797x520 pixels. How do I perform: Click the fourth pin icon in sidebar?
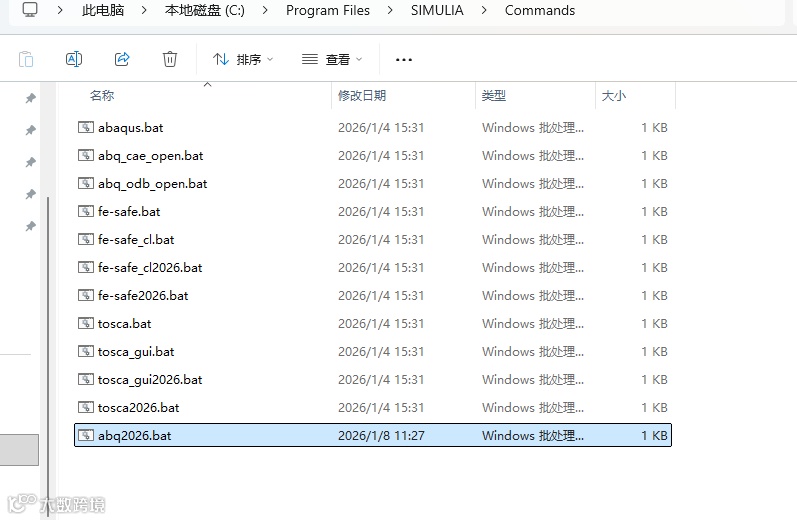click(x=30, y=194)
